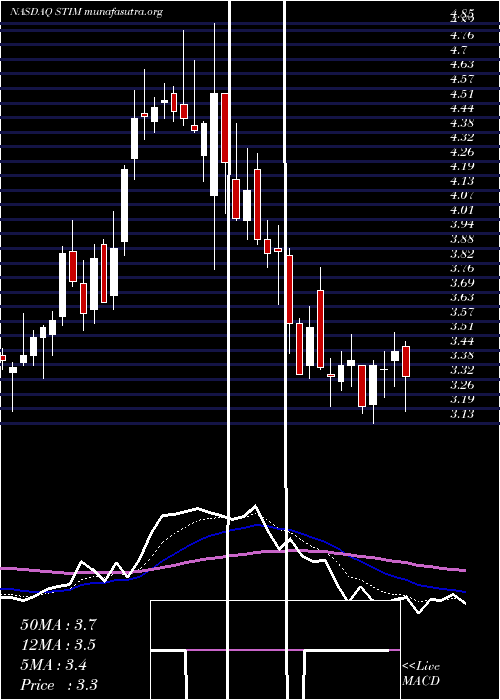Click the 4.57 price level label
Image resolution: width=500 pixels, height=700 pixels.
click(x=462, y=79)
